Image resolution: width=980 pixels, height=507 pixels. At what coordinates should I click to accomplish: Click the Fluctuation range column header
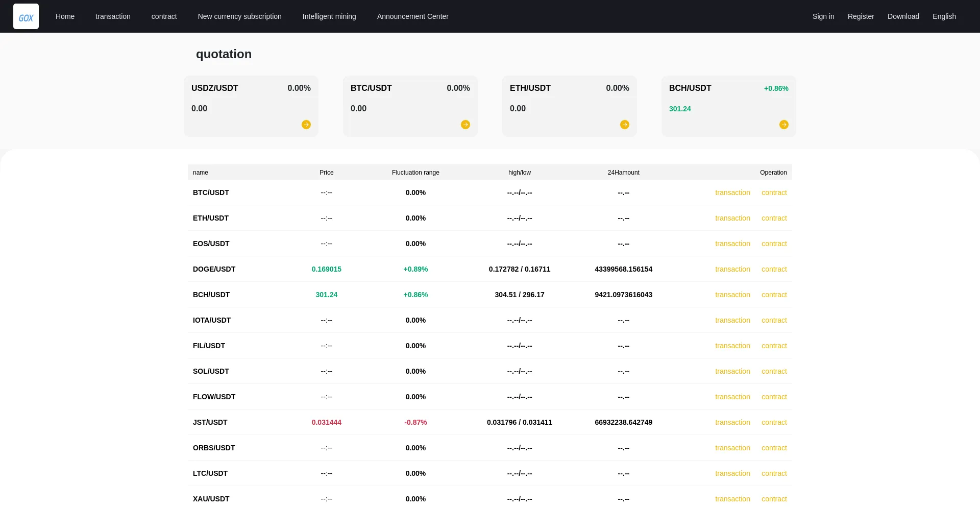pos(415,173)
